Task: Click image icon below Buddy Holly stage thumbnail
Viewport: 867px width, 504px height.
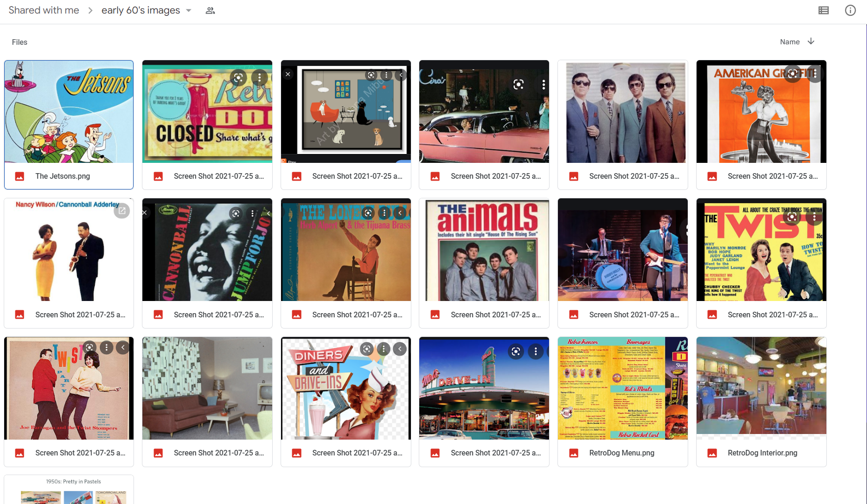Action: 573,315
